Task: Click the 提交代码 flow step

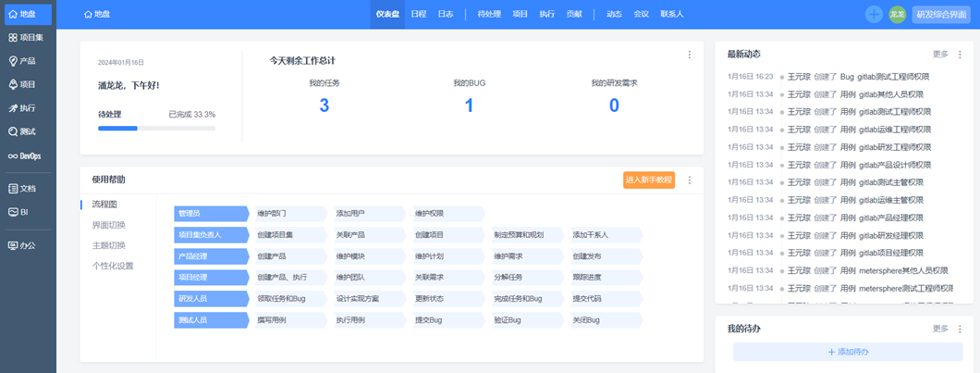Action: point(606,299)
